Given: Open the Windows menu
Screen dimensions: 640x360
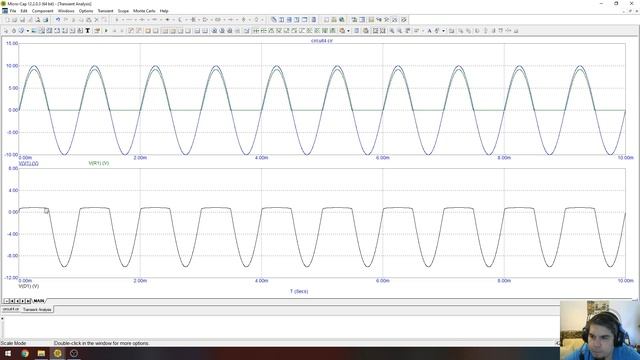Looking at the screenshot, I should [x=66, y=11].
